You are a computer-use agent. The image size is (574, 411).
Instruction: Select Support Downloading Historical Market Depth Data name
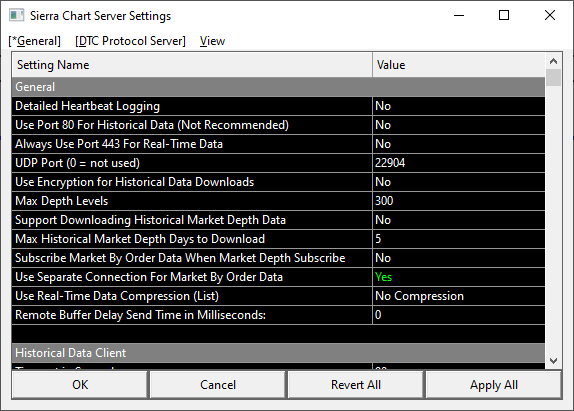[x=192, y=220]
